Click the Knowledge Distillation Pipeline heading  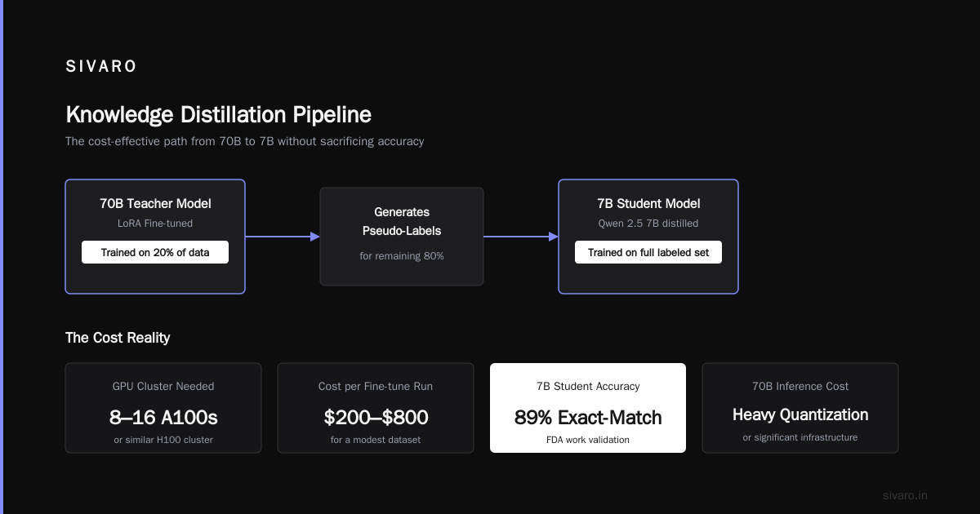[218, 114]
